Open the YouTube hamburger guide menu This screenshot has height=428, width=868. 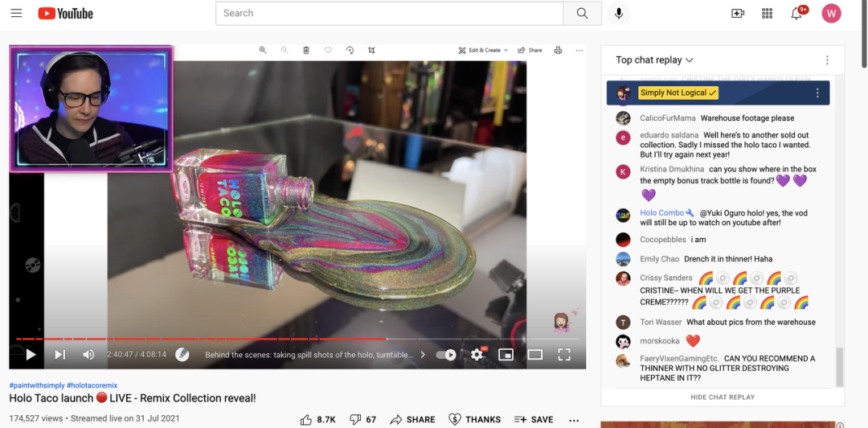click(x=17, y=14)
